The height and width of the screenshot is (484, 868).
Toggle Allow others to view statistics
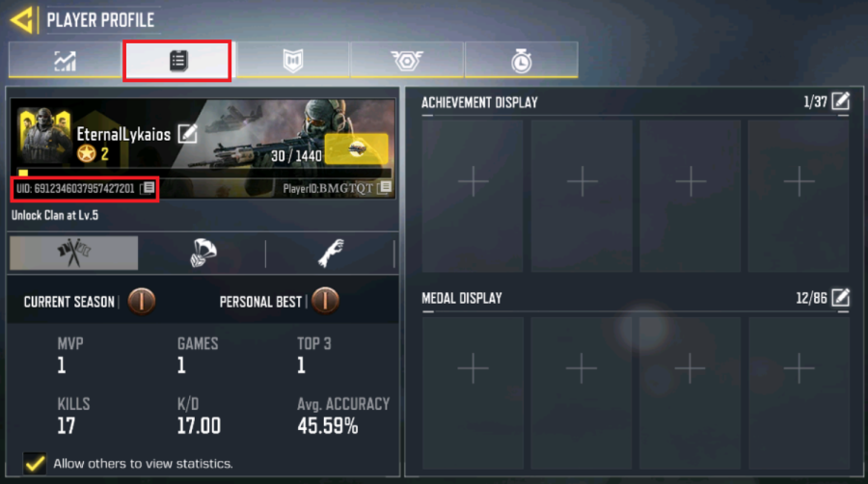(35, 463)
